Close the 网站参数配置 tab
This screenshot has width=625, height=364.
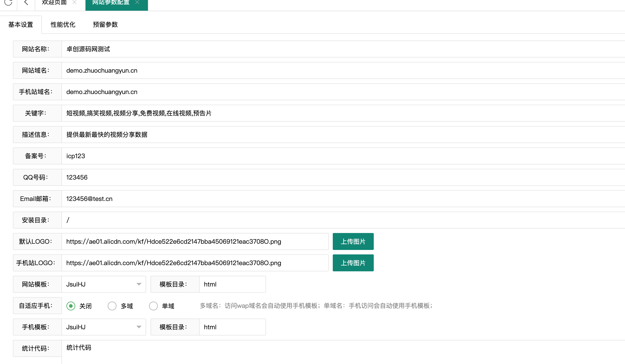(x=137, y=2)
